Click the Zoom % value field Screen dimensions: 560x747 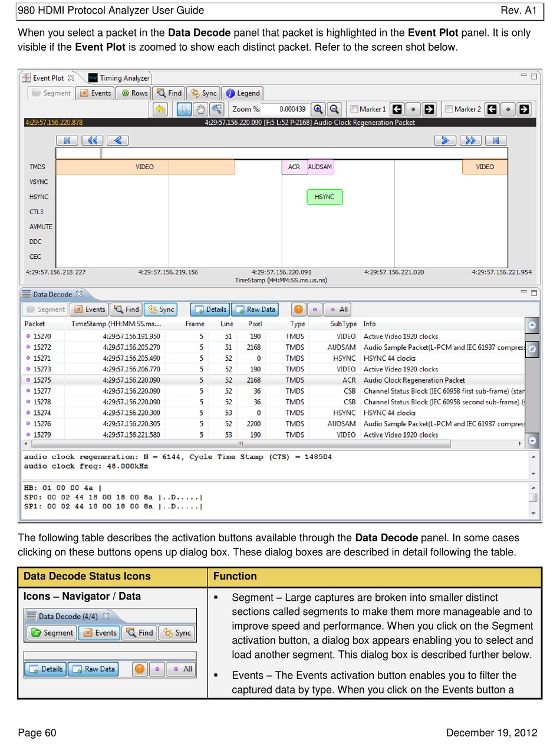285,109
